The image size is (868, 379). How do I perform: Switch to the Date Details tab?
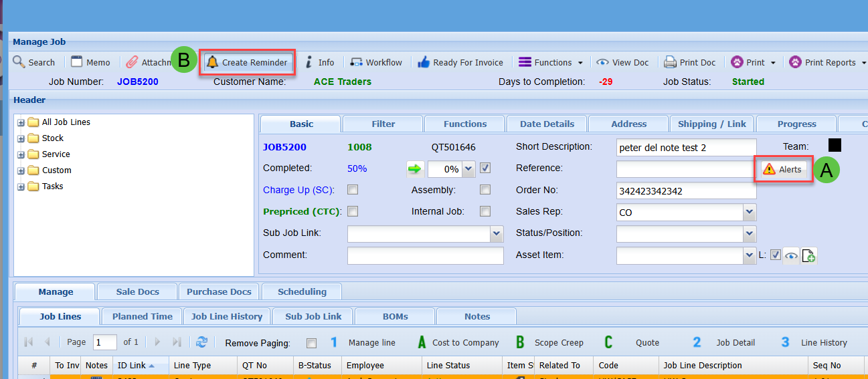point(547,124)
